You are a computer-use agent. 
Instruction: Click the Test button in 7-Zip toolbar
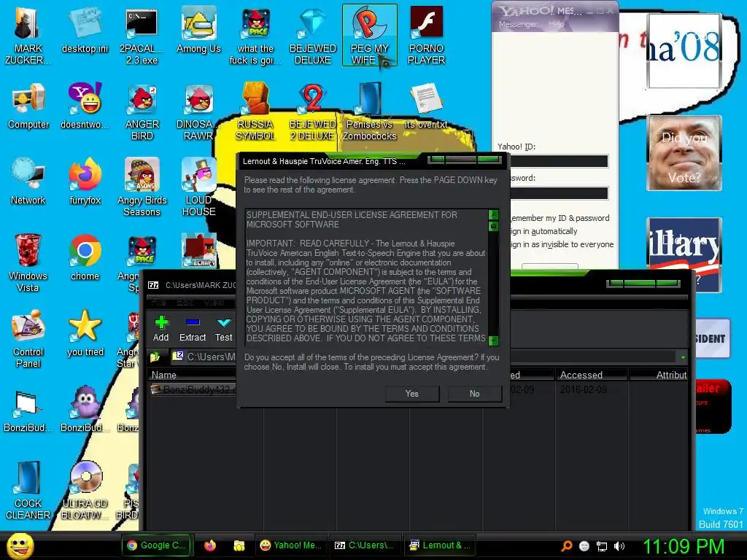click(223, 329)
